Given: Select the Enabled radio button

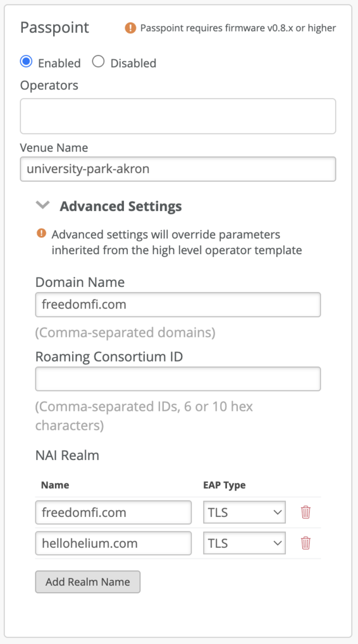Looking at the screenshot, I should (26, 62).
